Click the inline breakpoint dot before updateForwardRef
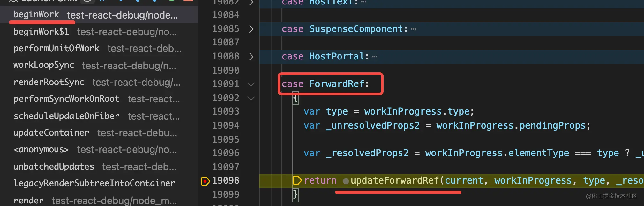 tap(346, 181)
